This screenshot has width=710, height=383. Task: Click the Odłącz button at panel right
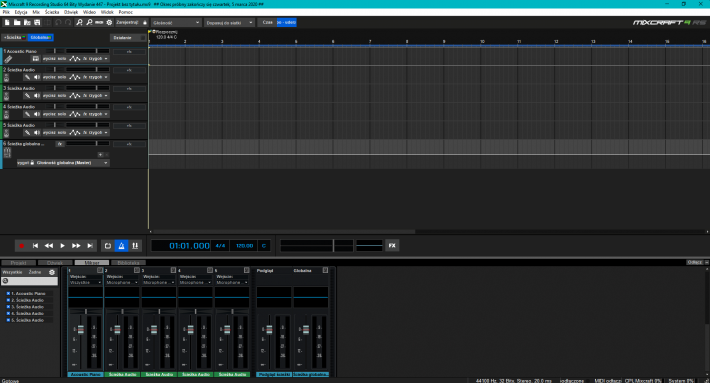point(694,263)
